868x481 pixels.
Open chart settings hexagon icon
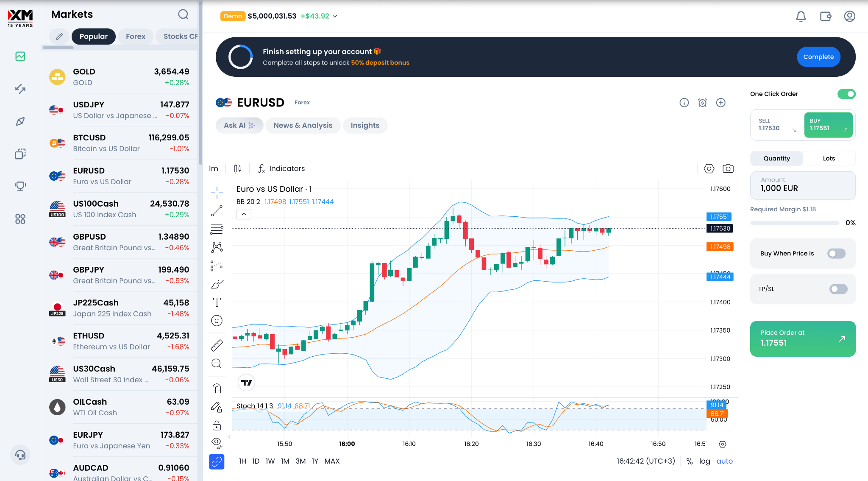pyautogui.click(x=709, y=168)
